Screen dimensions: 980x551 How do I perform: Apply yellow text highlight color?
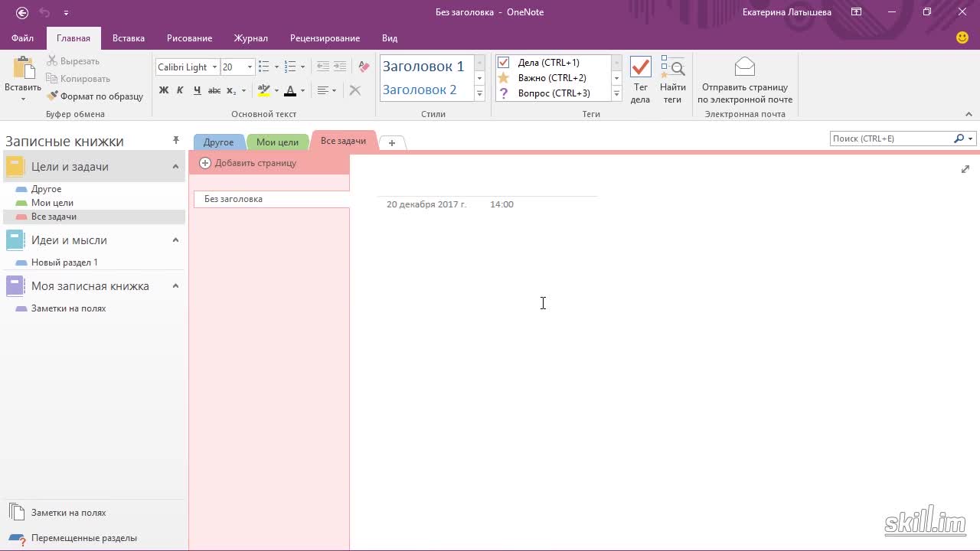[x=263, y=90]
